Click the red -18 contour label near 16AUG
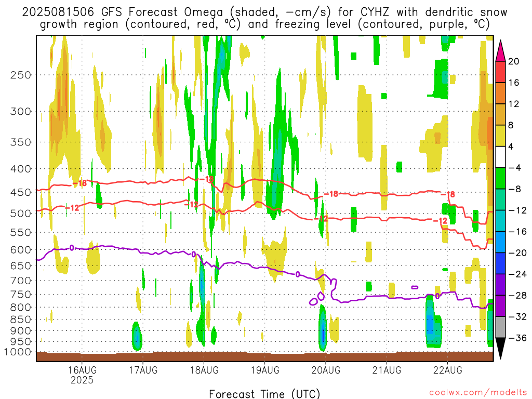This screenshot has width=532, height=399. [79, 183]
